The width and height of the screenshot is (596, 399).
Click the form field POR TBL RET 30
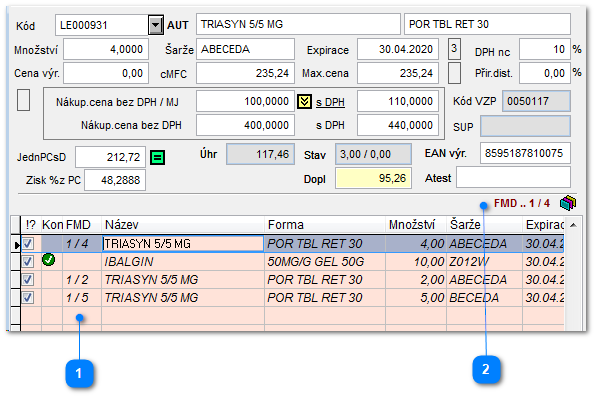pyautogui.click(x=487, y=24)
